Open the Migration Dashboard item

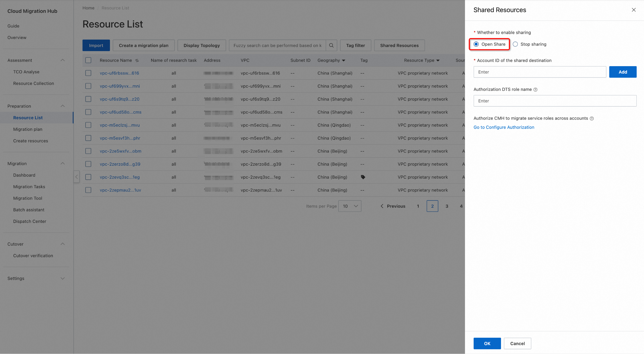[24, 175]
